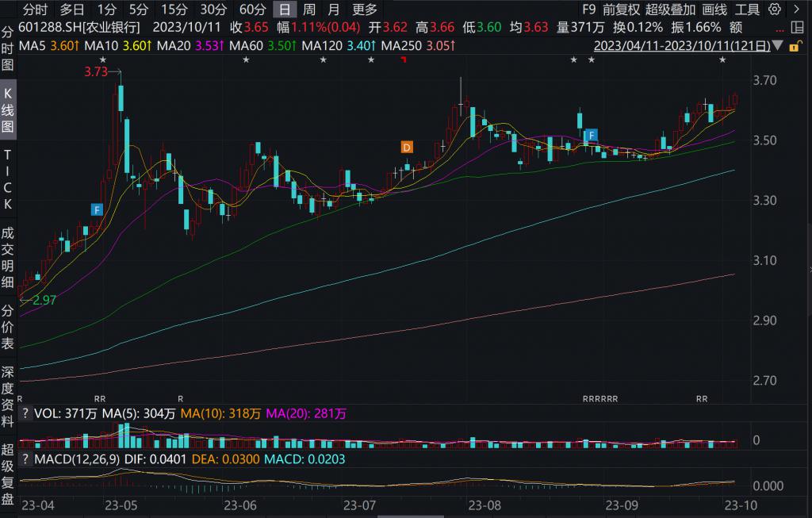
Task: Select the 30分 period tab
Action: click(213, 10)
